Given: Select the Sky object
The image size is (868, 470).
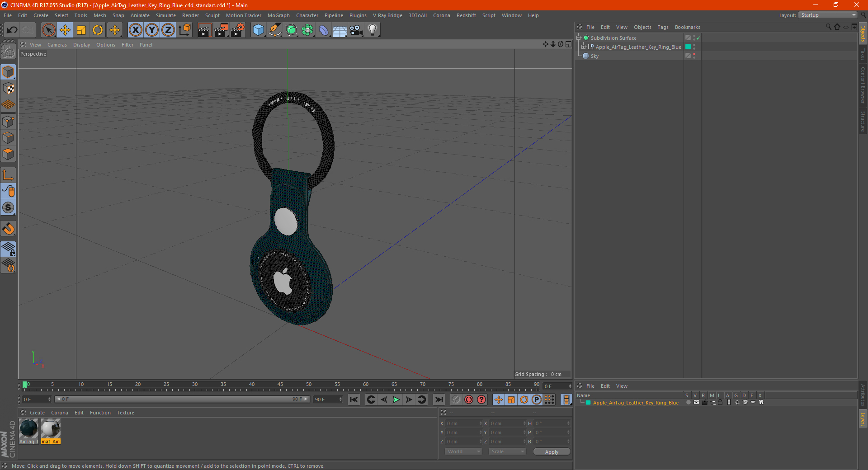Looking at the screenshot, I should click(x=594, y=56).
